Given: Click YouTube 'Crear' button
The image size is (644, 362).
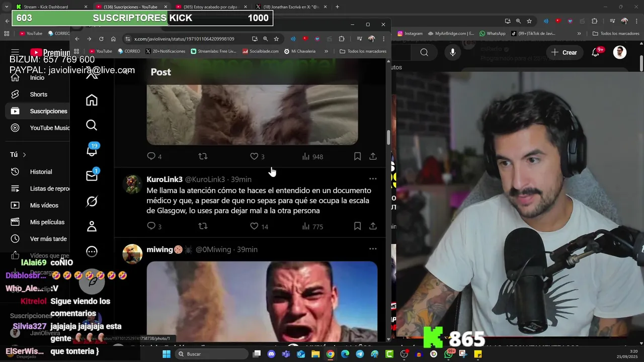Looking at the screenshot, I should pyautogui.click(x=564, y=52).
